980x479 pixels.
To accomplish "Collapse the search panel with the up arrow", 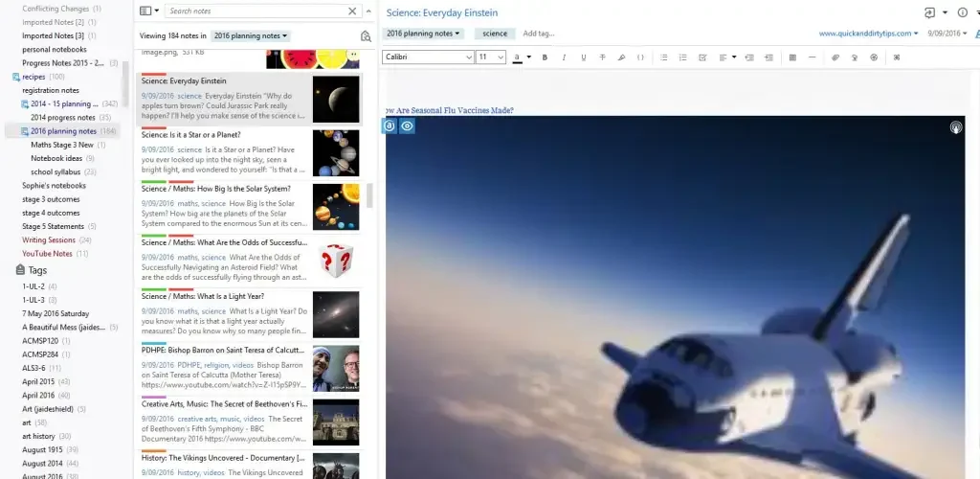I will (368, 11).
